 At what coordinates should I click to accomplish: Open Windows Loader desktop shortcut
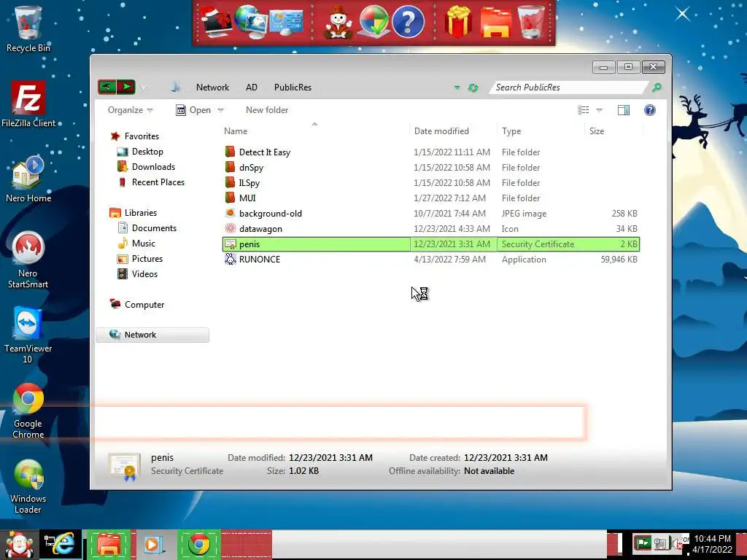coord(28,486)
